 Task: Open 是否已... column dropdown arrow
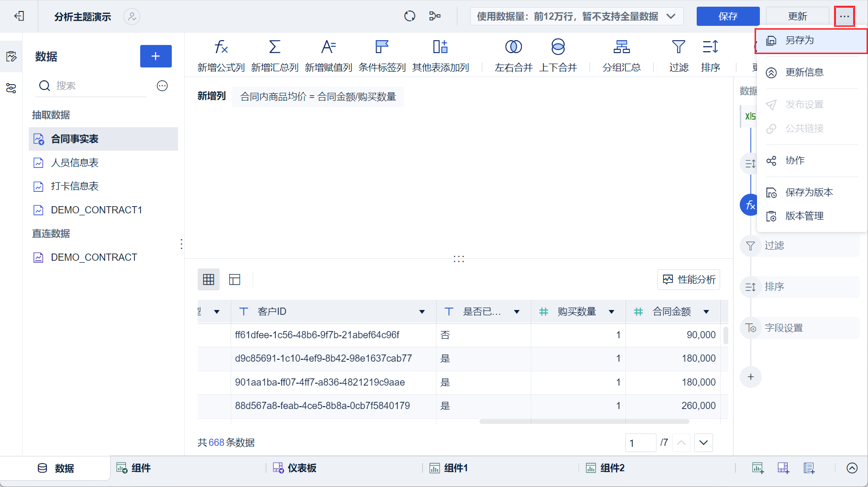pyautogui.click(x=517, y=312)
